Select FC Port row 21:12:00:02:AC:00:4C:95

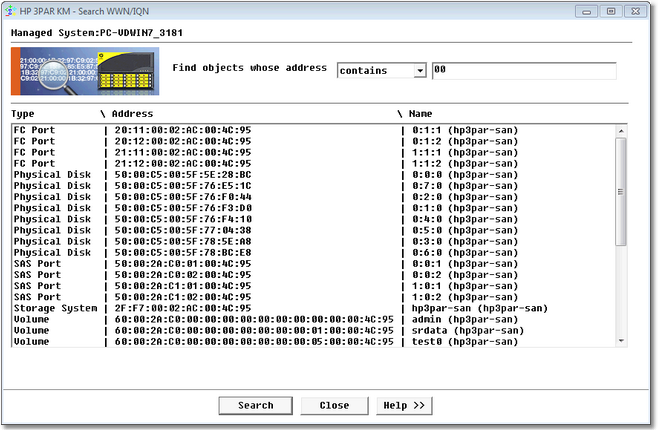click(313, 164)
